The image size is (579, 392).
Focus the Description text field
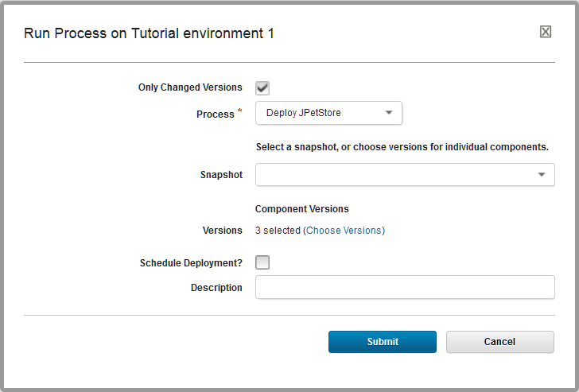tap(404, 287)
